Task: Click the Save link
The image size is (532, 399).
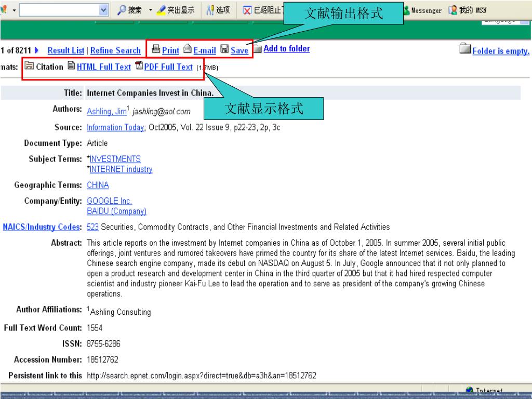Action: [240, 50]
